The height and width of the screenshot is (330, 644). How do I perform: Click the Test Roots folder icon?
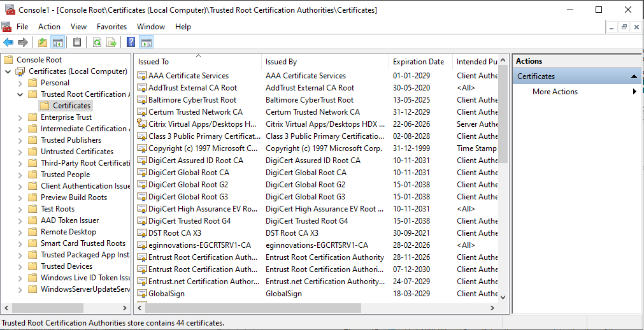click(x=33, y=209)
